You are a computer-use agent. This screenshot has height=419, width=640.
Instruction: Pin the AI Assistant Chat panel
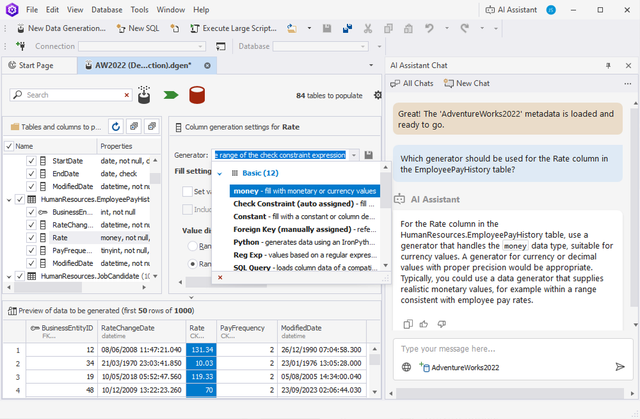click(608, 65)
